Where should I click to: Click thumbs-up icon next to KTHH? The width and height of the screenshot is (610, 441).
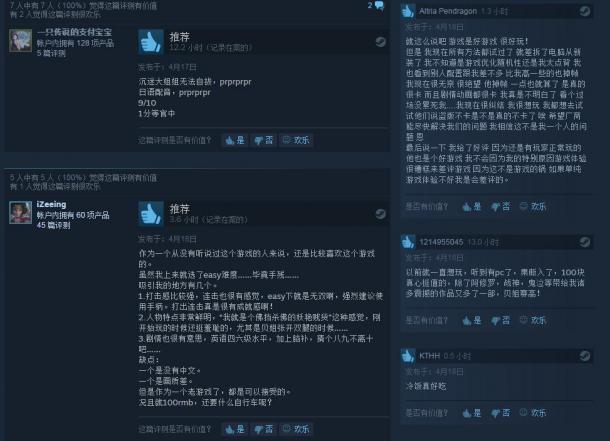(x=408, y=356)
